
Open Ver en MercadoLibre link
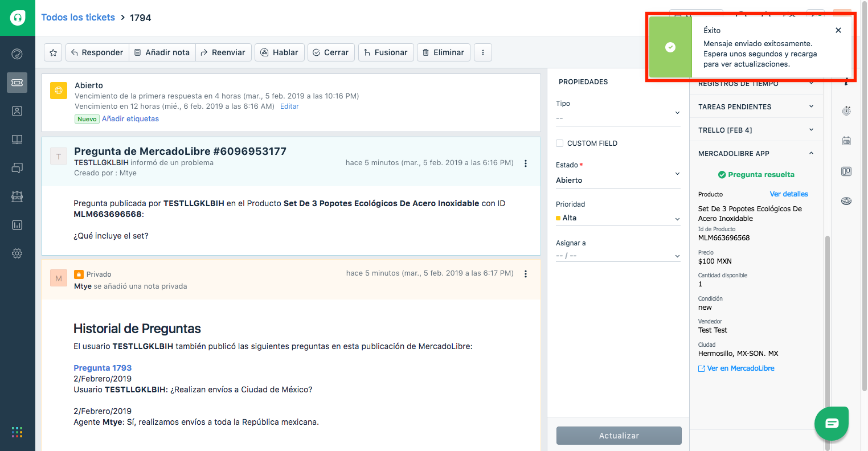(x=736, y=368)
